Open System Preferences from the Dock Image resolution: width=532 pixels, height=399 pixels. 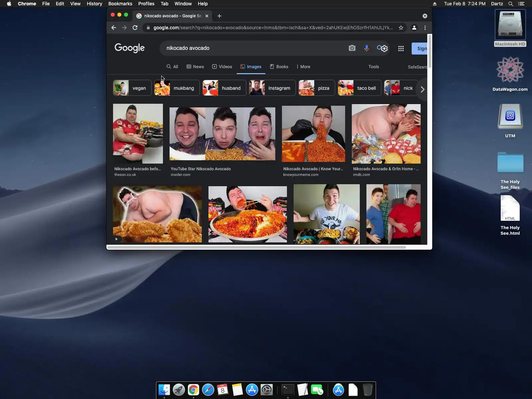267,390
